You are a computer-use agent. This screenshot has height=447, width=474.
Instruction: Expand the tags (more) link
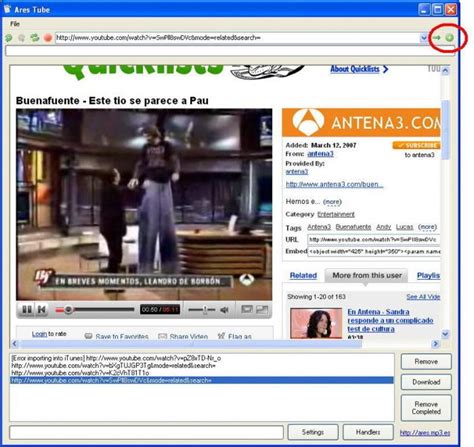click(427, 227)
